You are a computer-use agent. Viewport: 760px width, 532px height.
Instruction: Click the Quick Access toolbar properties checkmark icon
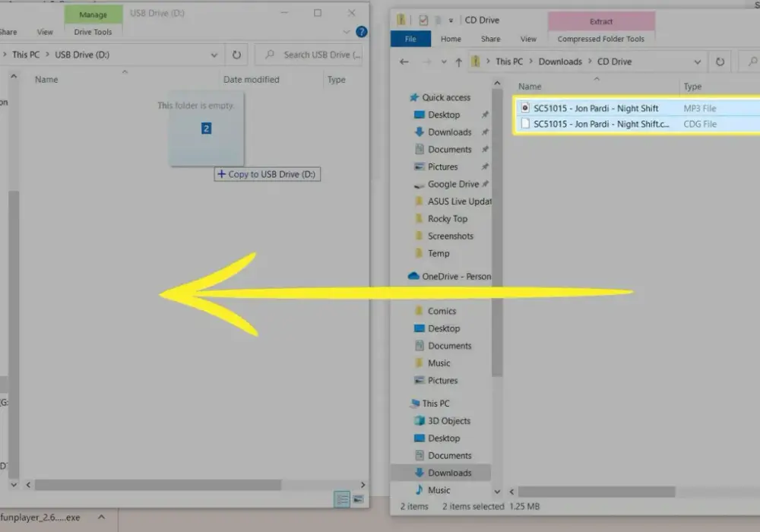click(x=423, y=20)
